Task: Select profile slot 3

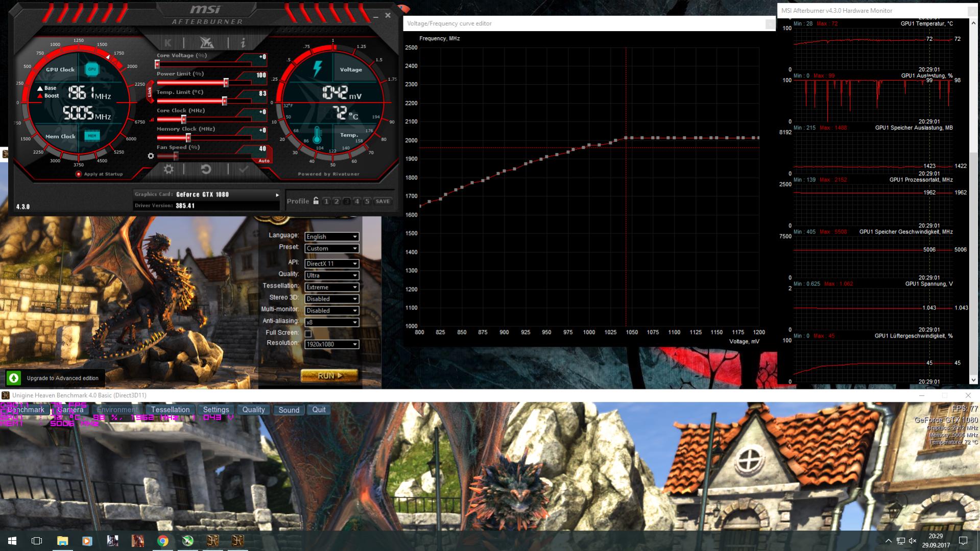Action: (x=347, y=201)
